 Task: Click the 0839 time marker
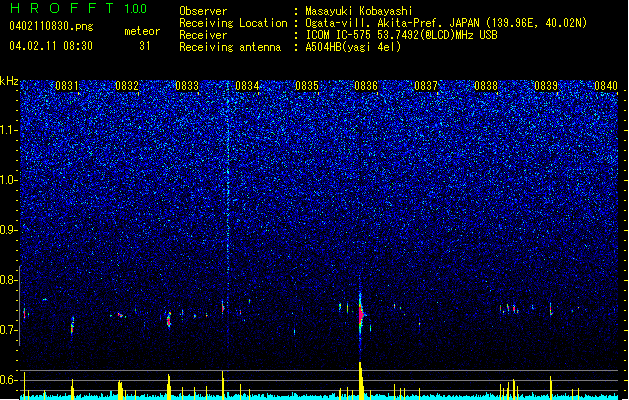(x=546, y=86)
